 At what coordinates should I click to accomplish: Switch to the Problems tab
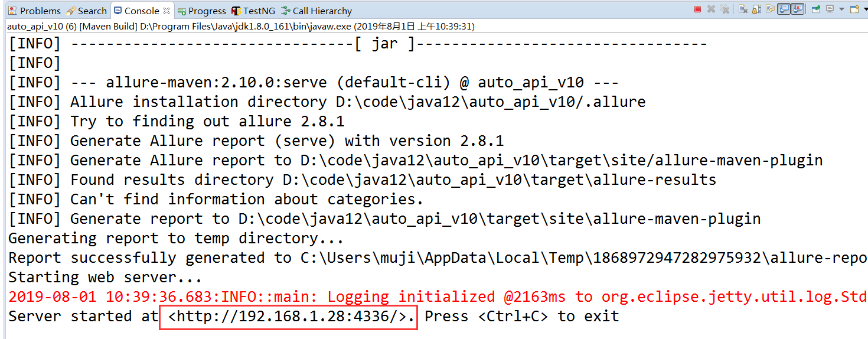(34, 11)
